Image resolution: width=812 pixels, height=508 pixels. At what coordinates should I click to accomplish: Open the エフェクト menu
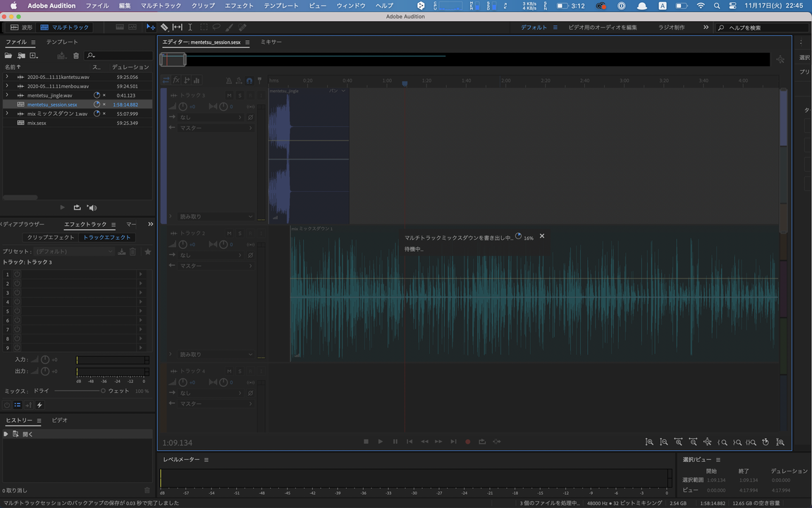coord(239,6)
